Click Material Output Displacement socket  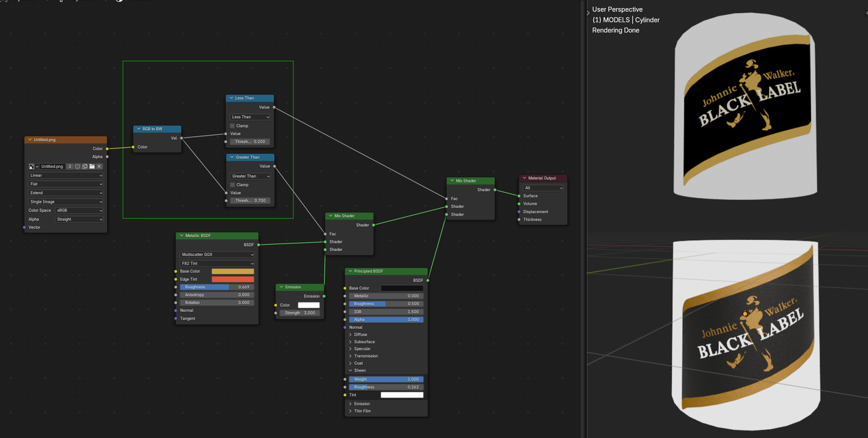[x=519, y=212]
